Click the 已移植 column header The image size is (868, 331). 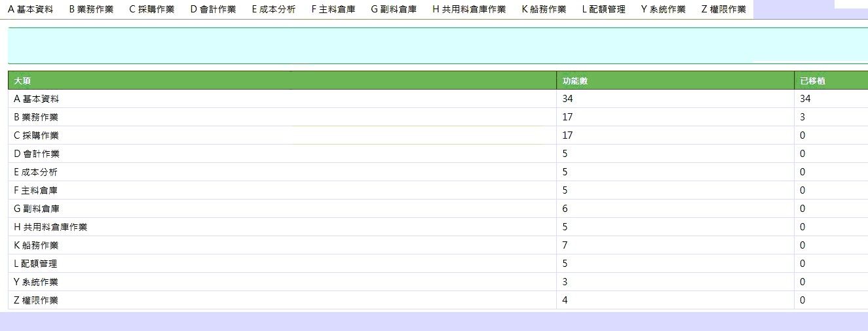[831, 80]
